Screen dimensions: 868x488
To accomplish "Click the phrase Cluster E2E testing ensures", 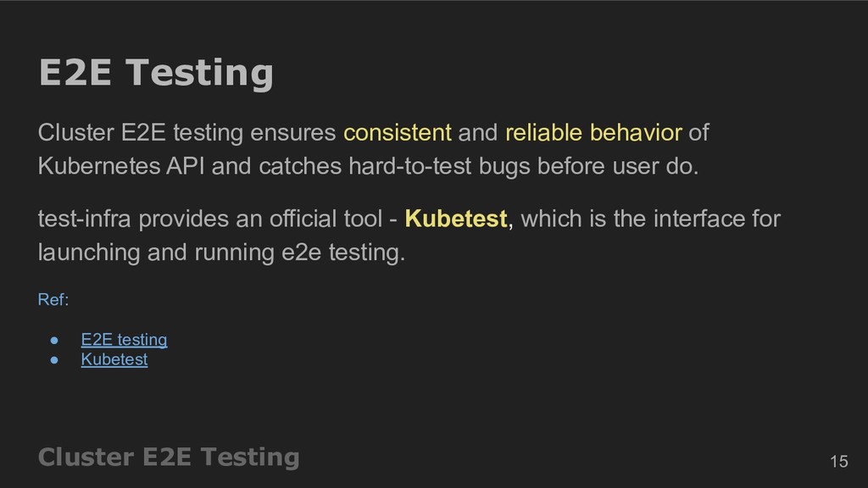I will (186, 133).
